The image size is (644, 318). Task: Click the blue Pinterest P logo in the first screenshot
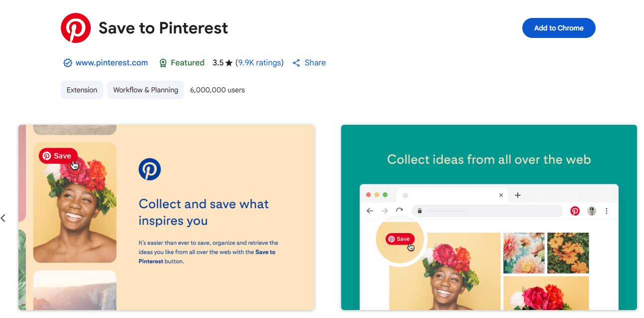click(x=150, y=169)
